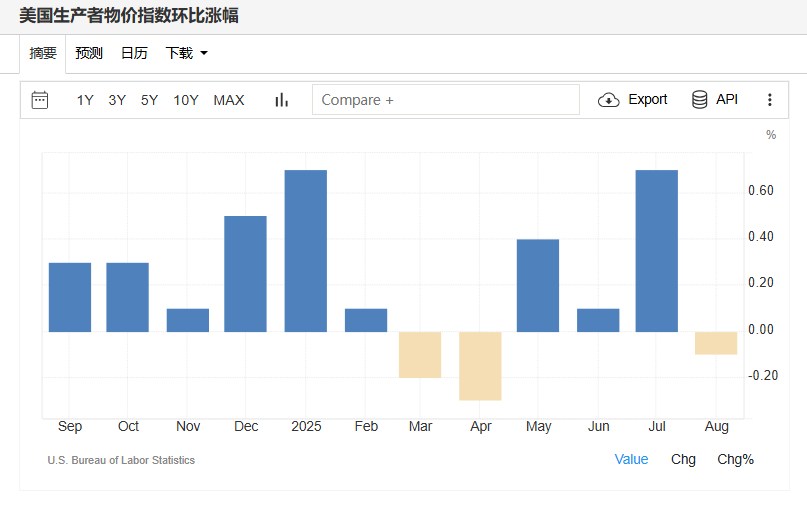
Task: Select the 3Y time range
Action: click(117, 100)
